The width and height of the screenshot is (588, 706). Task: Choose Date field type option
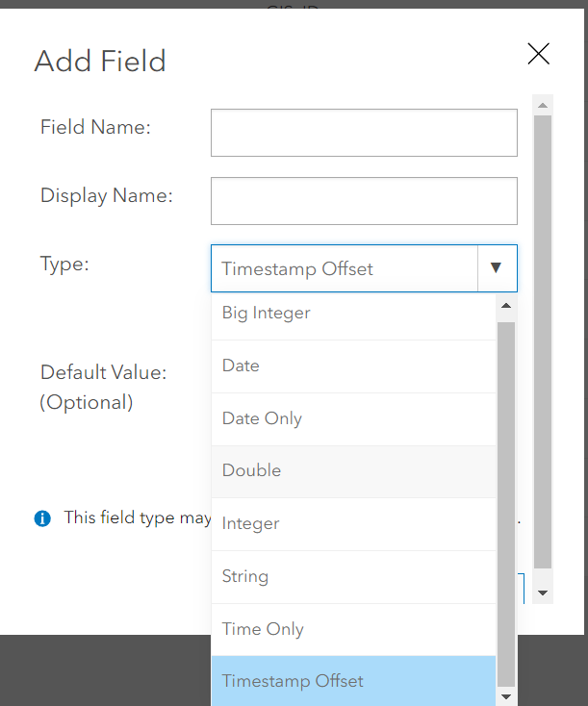point(353,366)
